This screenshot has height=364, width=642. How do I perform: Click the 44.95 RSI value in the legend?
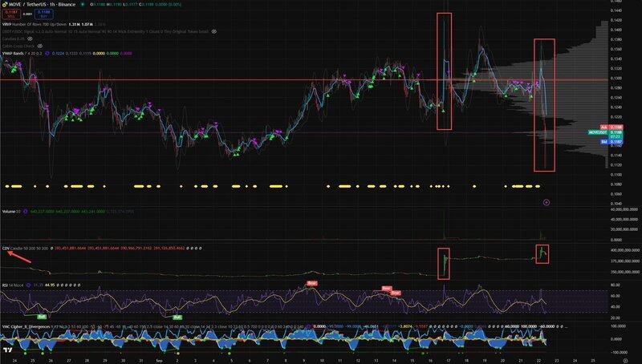pyautogui.click(x=50, y=285)
